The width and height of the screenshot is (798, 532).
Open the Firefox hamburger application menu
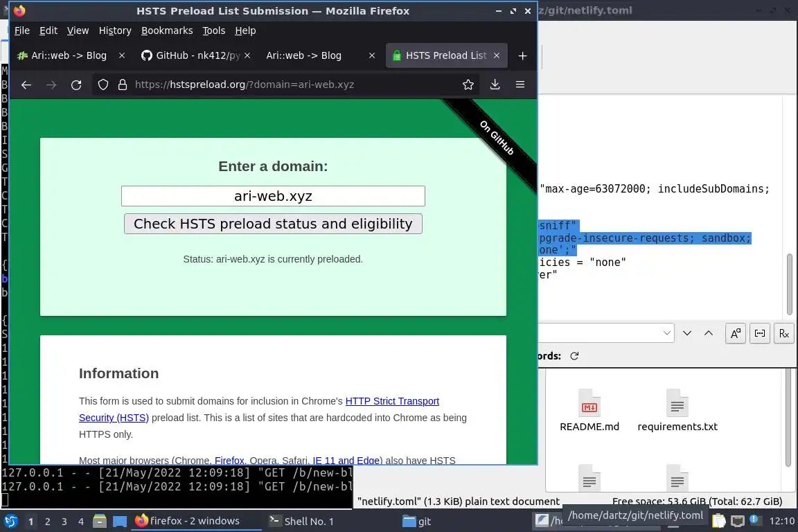(520, 85)
